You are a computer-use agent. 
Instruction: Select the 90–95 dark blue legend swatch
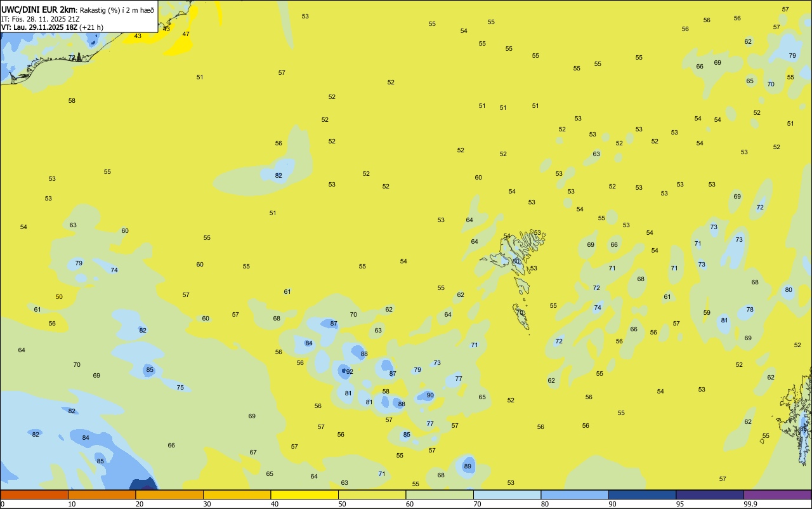[x=642, y=494]
